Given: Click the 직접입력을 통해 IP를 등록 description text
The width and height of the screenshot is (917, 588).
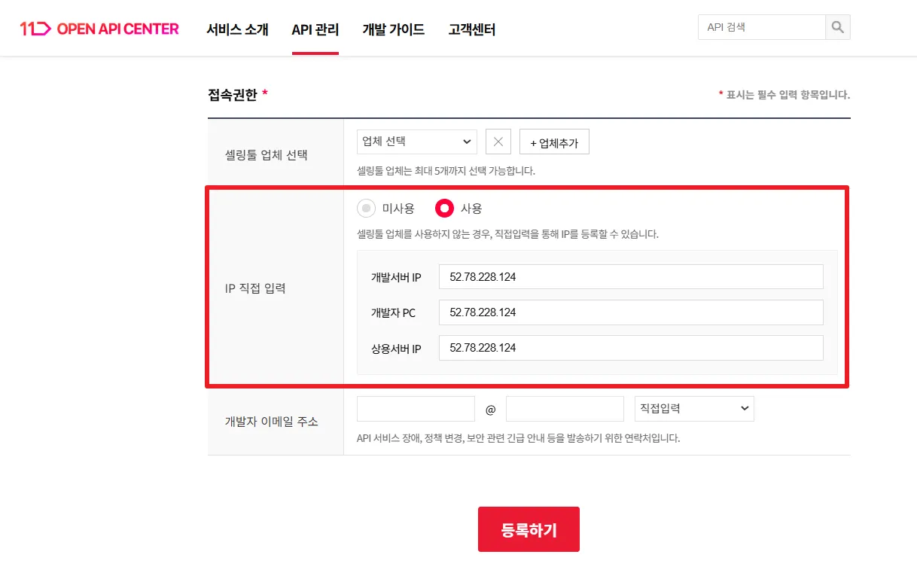Looking at the screenshot, I should (x=507, y=234).
